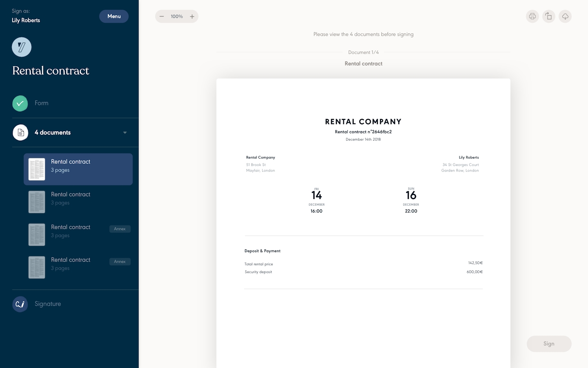Image resolution: width=588 pixels, height=368 pixels.
Task: Open the 4 documents section
Action: tap(52, 132)
